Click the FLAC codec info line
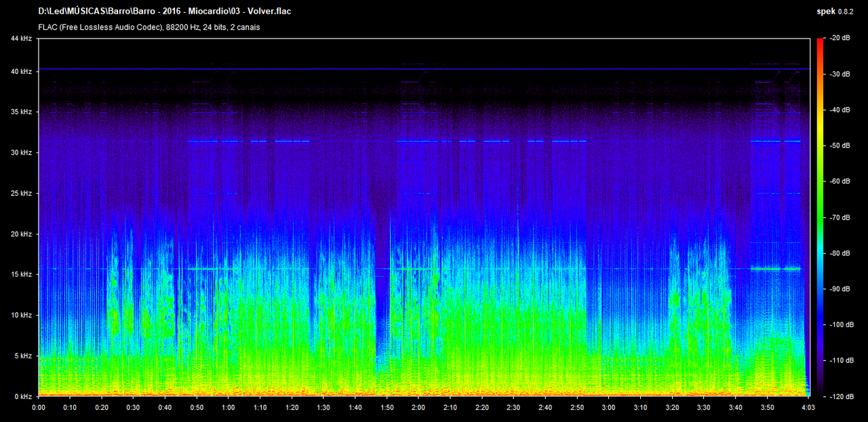The height and width of the screenshot is (422, 868). pyautogui.click(x=149, y=27)
